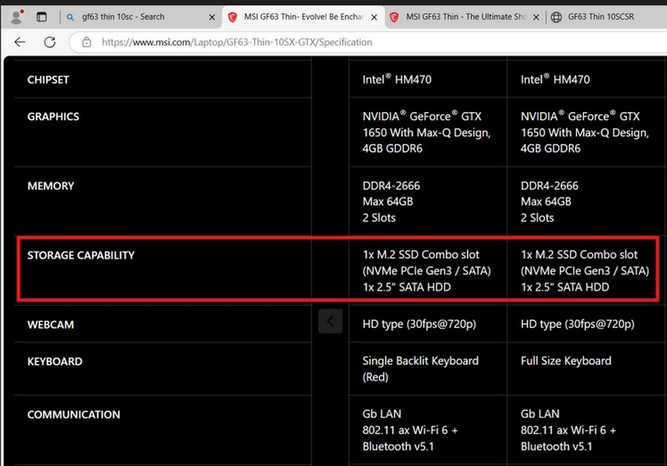Select the STORAGE CAPABILITY row label
The width and height of the screenshot is (667, 466).
[x=81, y=255]
